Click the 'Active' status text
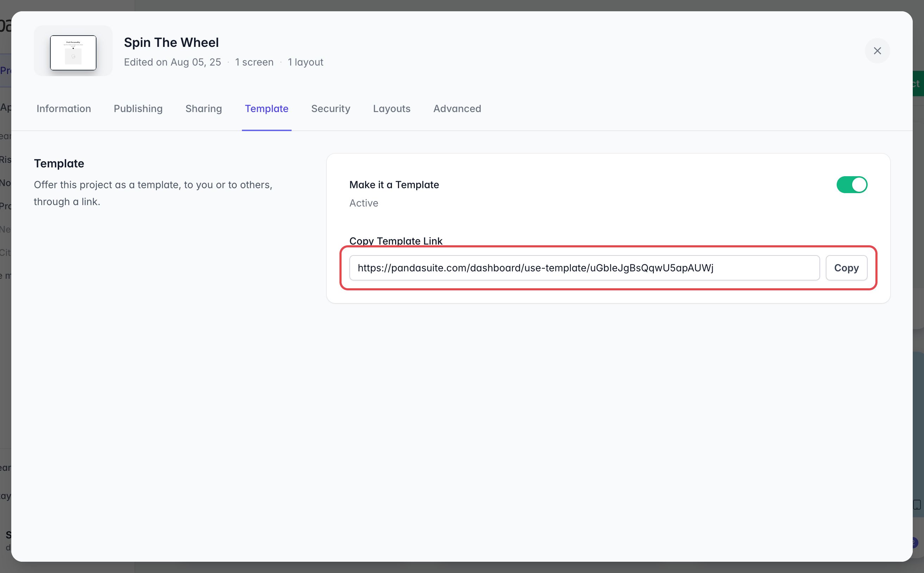Image resolution: width=924 pixels, height=573 pixels. (363, 203)
